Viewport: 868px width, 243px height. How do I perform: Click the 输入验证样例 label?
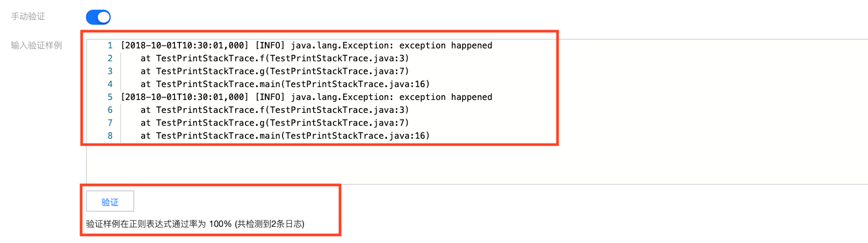point(37,46)
